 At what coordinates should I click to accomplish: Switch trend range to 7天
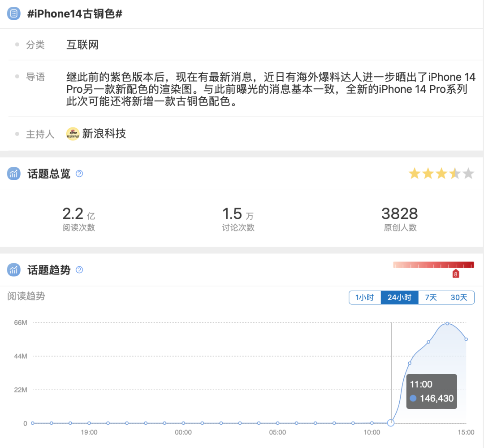tap(431, 297)
